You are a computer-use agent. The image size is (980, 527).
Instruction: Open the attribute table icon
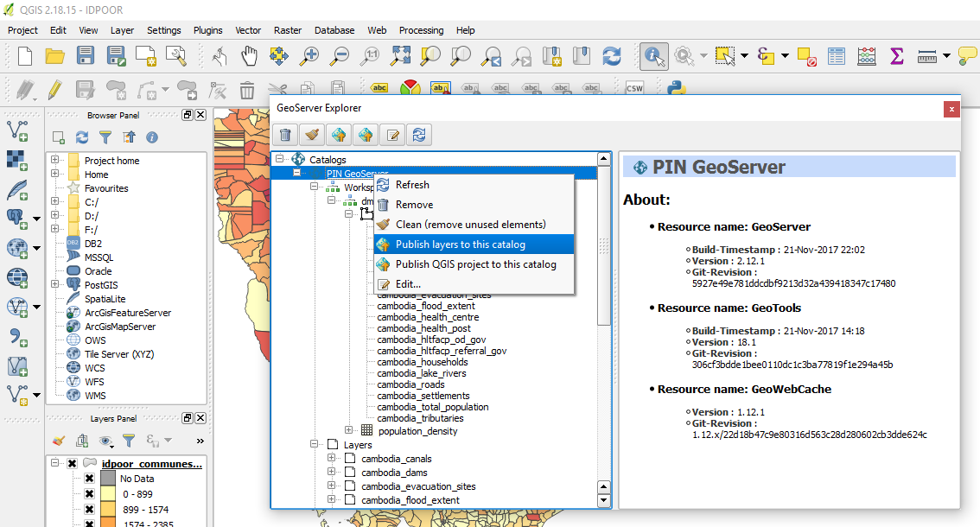pyautogui.click(x=837, y=56)
